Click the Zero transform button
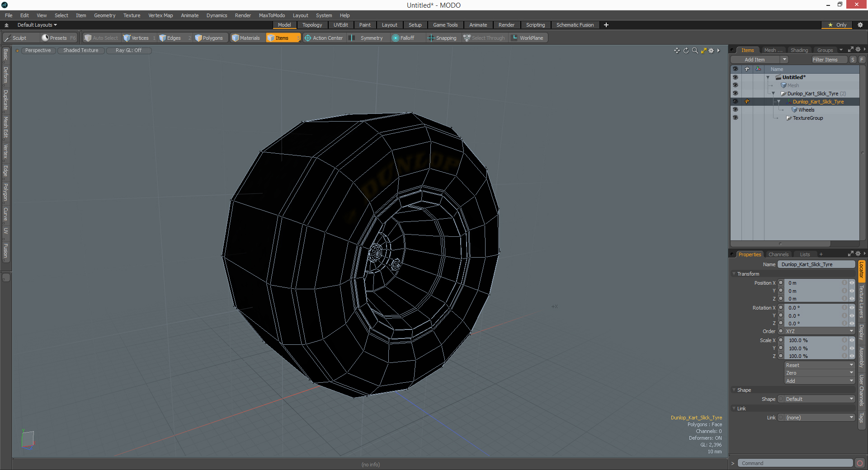Viewport: 868px width, 470px height. pos(820,373)
